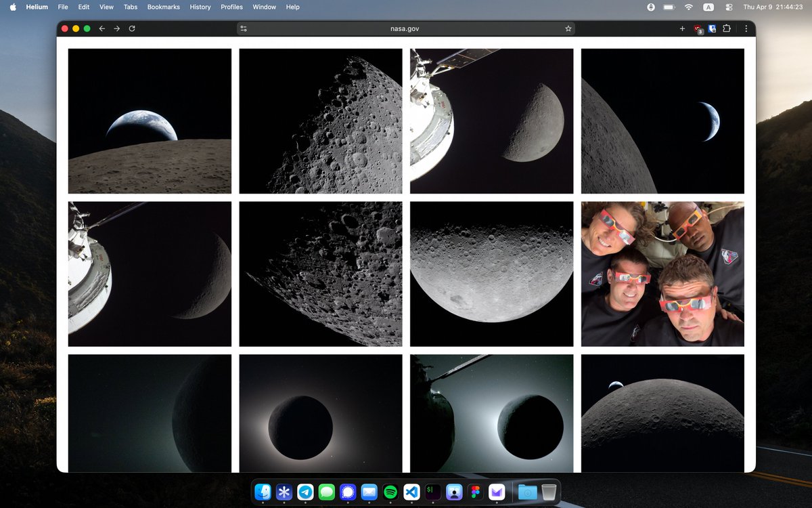Open the Apple menu
This screenshot has height=508, width=812.
13,7
